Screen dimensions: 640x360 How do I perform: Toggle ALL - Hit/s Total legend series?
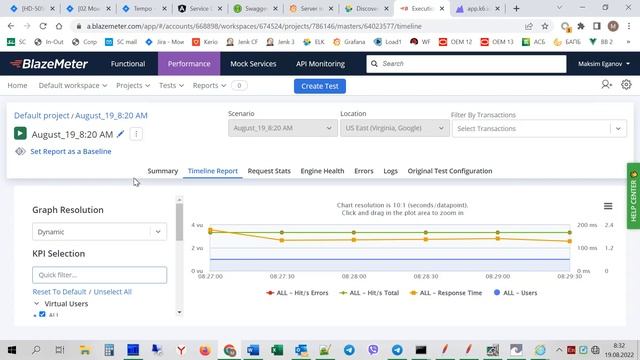(x=369, y=293)
